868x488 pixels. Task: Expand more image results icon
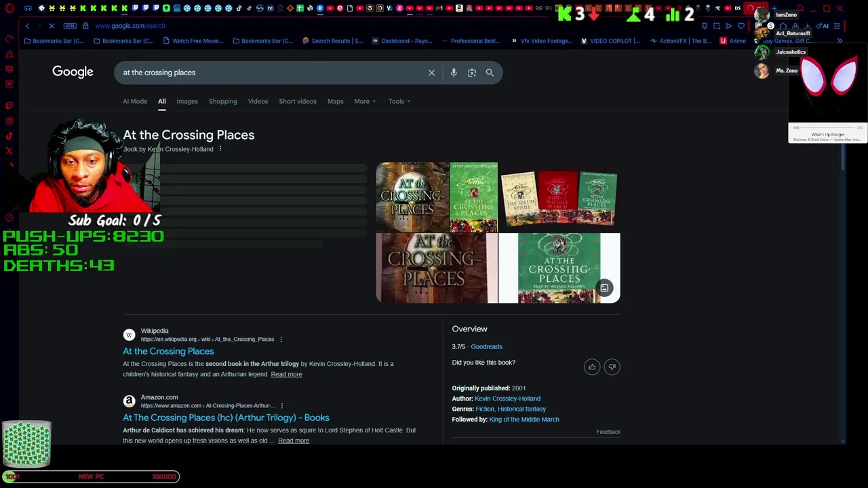[x=604, y=288]
